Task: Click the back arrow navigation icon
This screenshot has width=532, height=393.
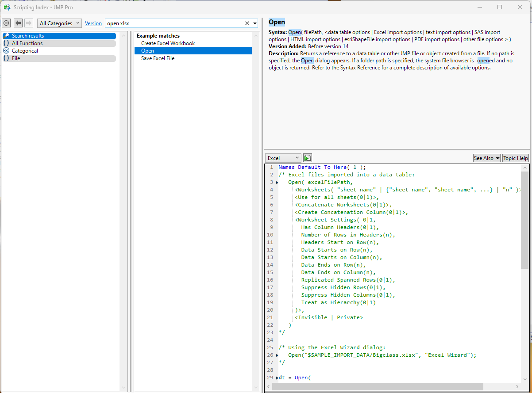Action: tap(18, 23)
